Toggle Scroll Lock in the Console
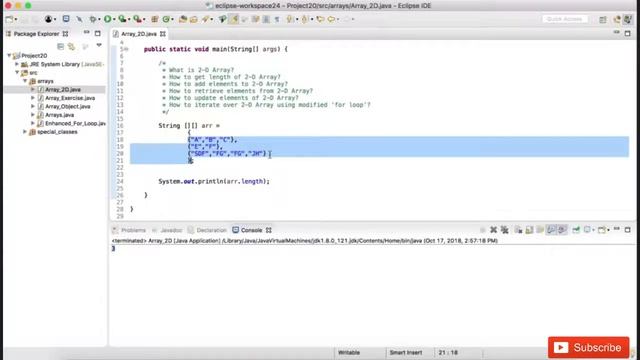Image resolution: width=640 pixels, height=360 pixels. point(529,230)
